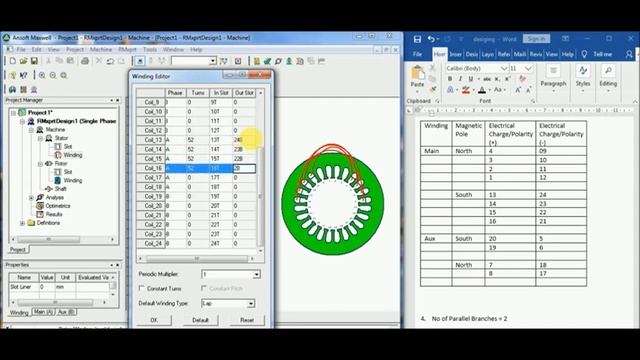
Task: Collapse the Rotor tree node
Action: [x=40, y=164]
